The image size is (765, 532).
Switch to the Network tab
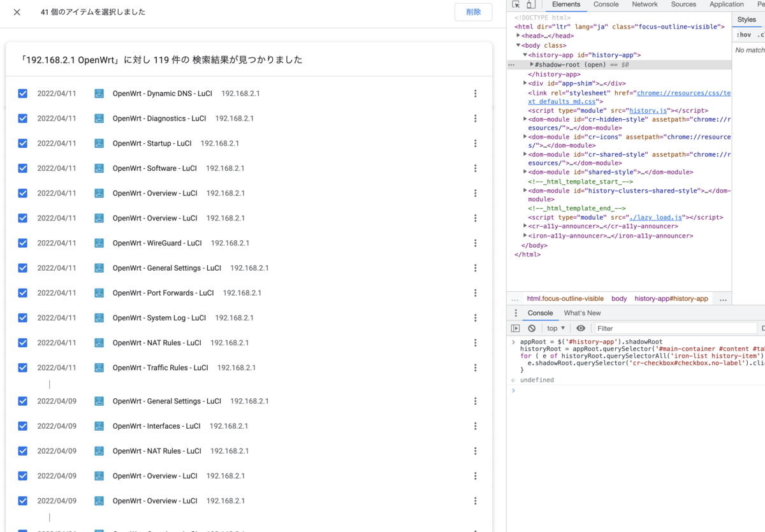[x=645, y=4]
